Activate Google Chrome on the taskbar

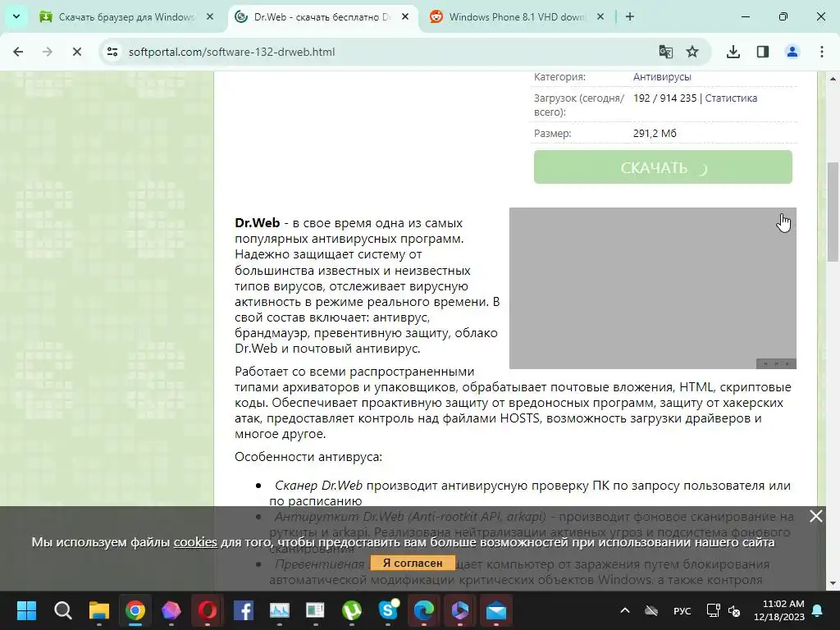point(135,610)
